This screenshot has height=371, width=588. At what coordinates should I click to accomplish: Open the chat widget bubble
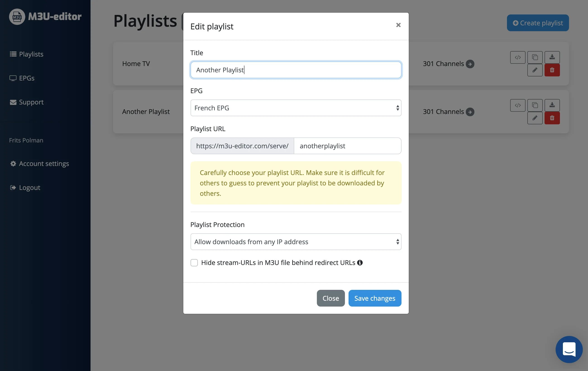pos(569,349)
